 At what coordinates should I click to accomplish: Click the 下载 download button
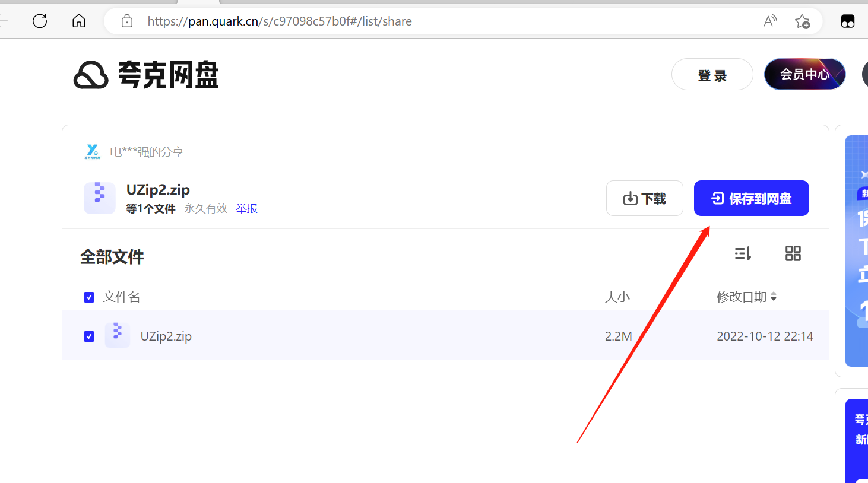645,198
